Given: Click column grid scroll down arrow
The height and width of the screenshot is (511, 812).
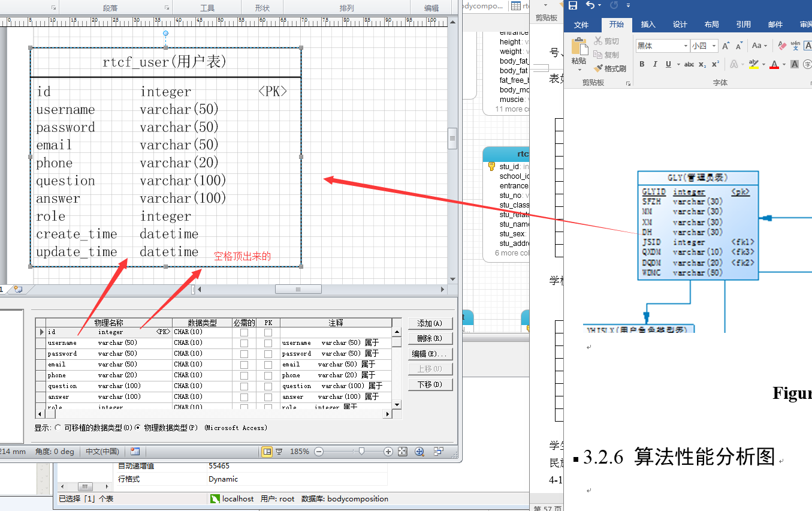Looking at the screenshot, I should pos(397,404).
